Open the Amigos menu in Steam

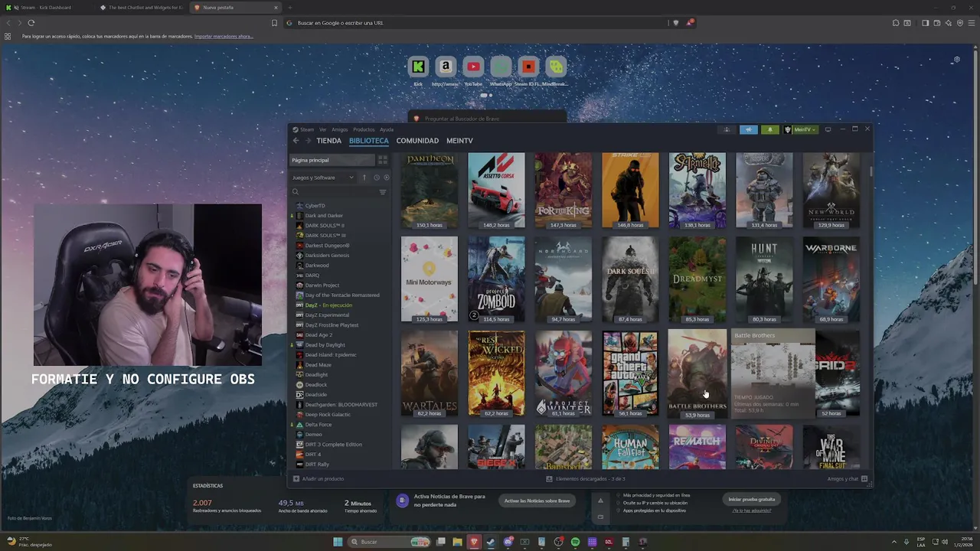tap(340, 129)
